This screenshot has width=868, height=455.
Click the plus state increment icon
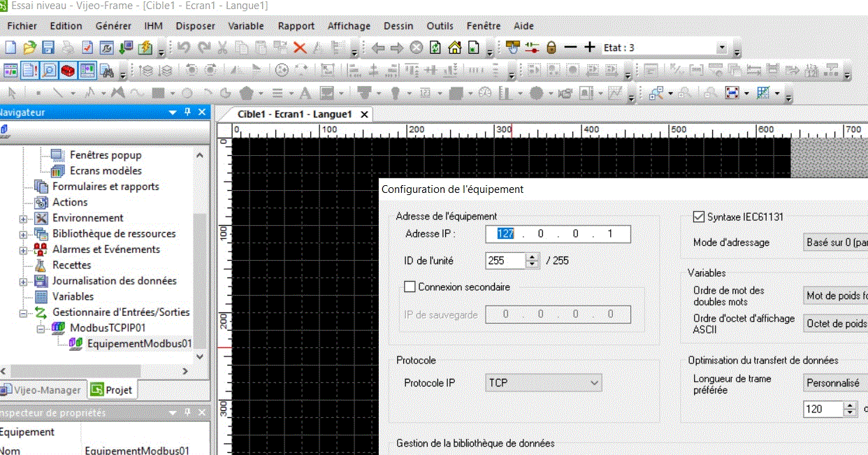tap(589, 48)
